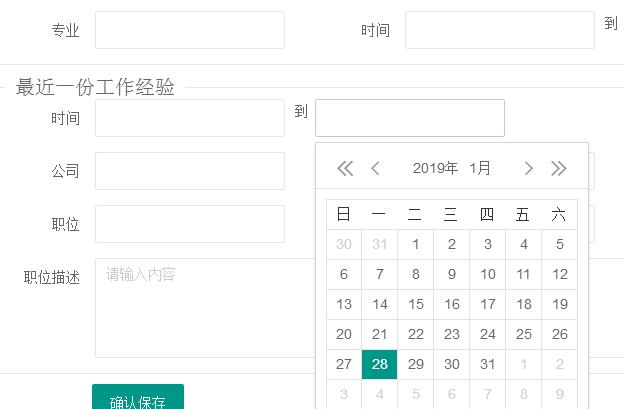Screen dimensions: 624x409
Task: Click the 确认保存 button
Action: click(x=138, y=398)
